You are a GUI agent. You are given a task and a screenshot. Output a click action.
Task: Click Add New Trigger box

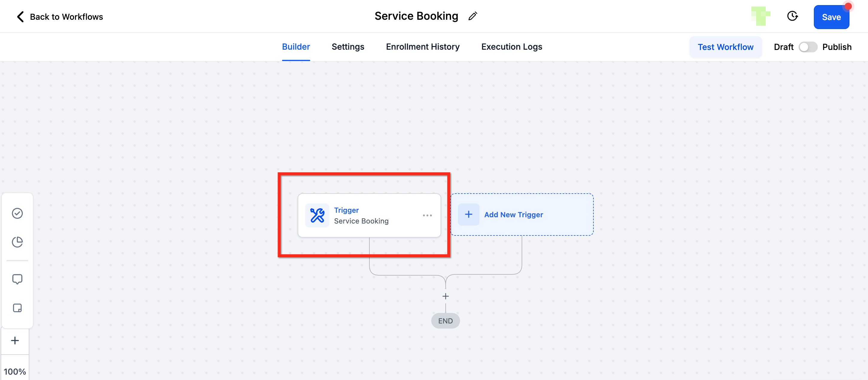[522, 215]
